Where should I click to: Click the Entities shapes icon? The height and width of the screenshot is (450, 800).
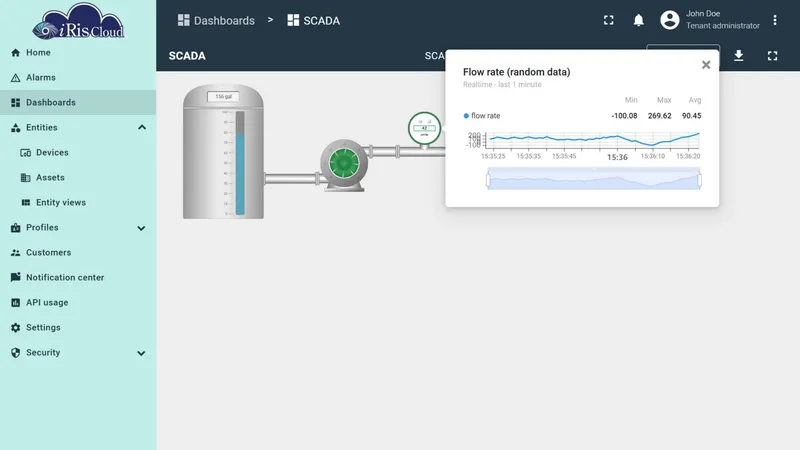tap(15, 128)
